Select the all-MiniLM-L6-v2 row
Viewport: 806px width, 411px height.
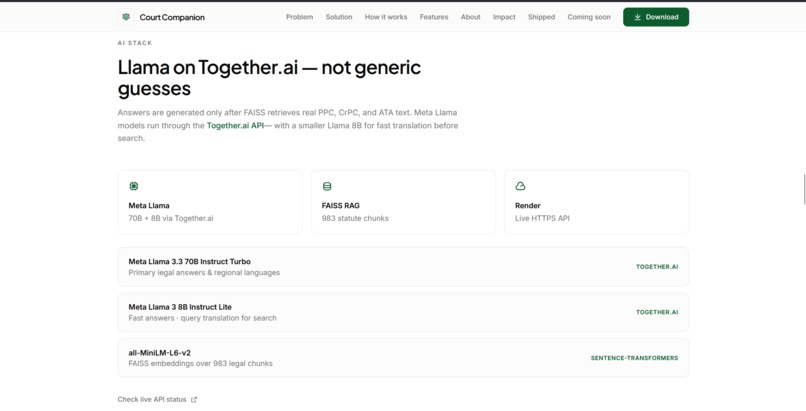click(403, 358)
